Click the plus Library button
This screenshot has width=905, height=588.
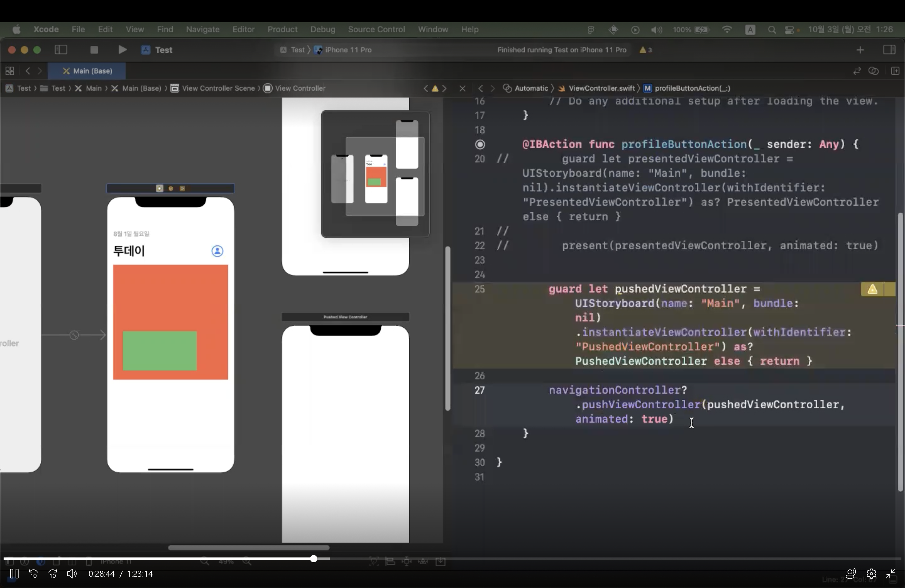coord(860,50)
